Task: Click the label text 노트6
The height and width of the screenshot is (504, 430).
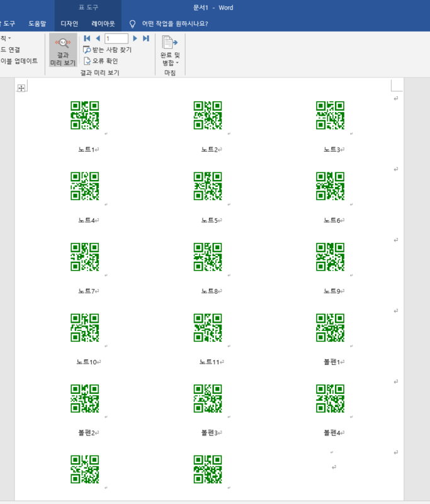Action: [x=332, y=220]
